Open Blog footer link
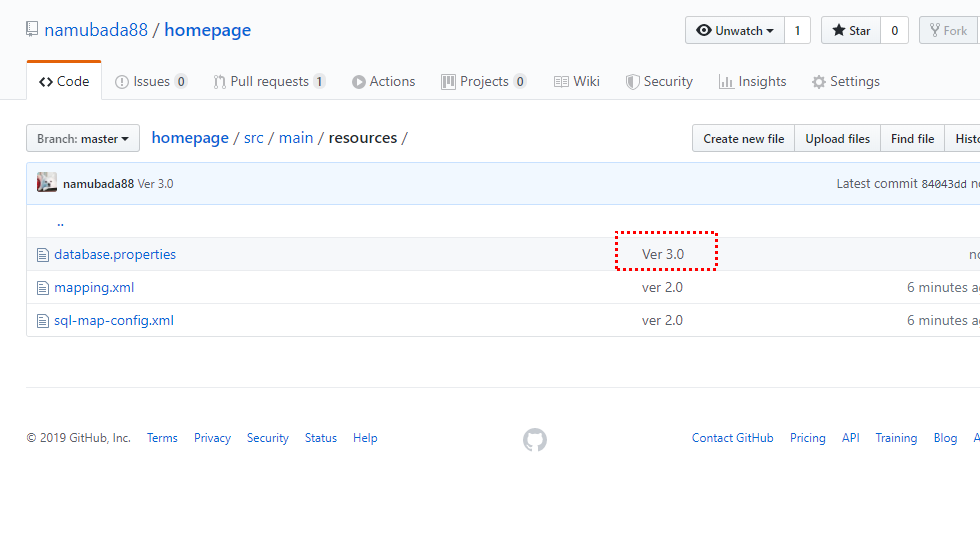Image resolution: width=980 pixels, height=560 pixels. point(945,438)
